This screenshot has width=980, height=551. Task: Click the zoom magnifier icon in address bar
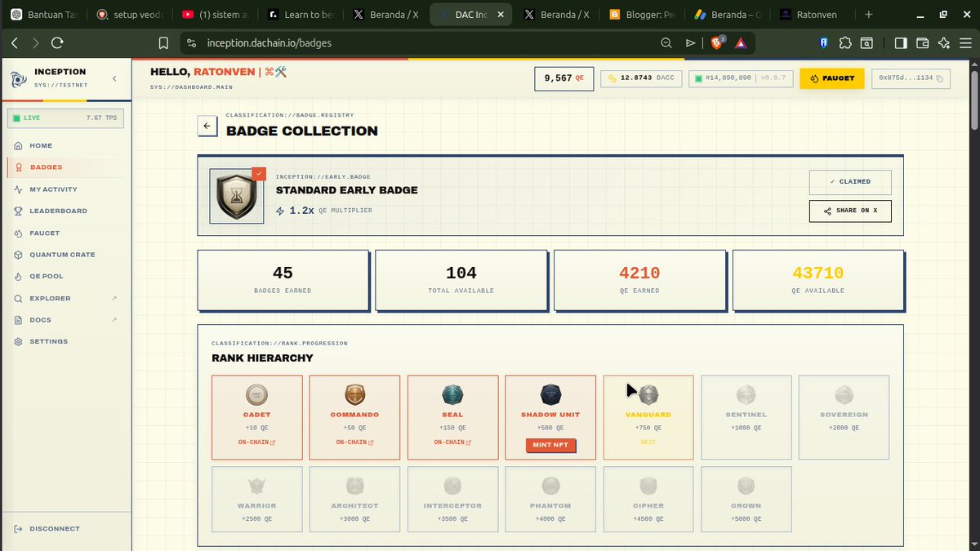point(666,43)
